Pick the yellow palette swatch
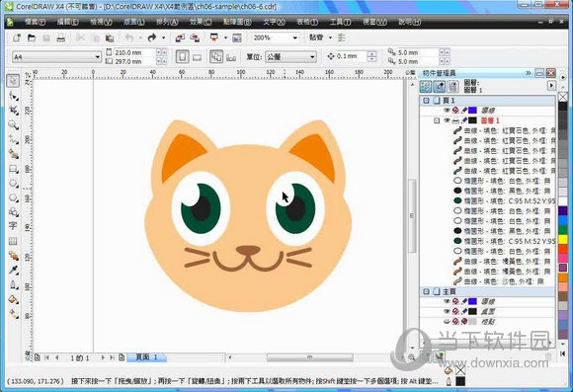 [x=563, y=239]
